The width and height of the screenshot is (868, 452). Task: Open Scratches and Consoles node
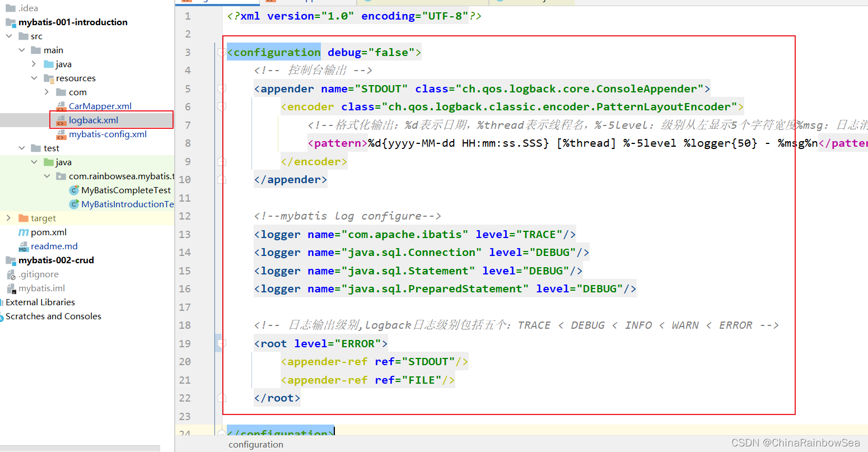coord(53,316)
